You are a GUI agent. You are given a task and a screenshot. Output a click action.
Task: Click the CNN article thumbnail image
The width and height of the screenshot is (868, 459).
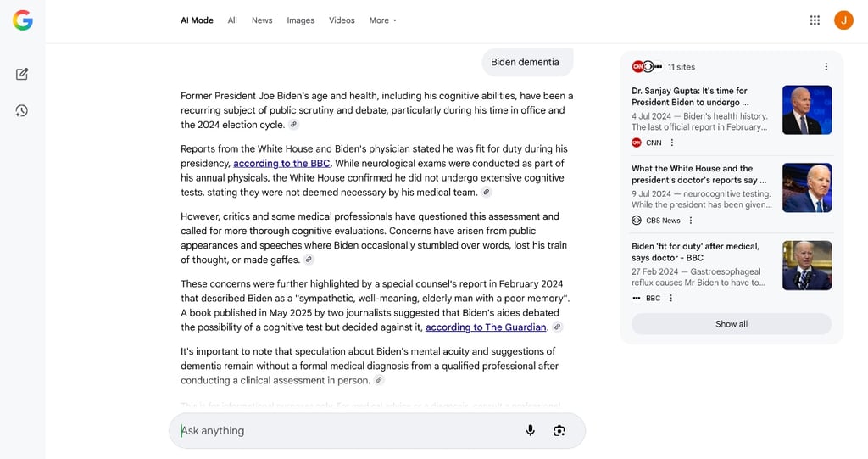coord(807,109)
